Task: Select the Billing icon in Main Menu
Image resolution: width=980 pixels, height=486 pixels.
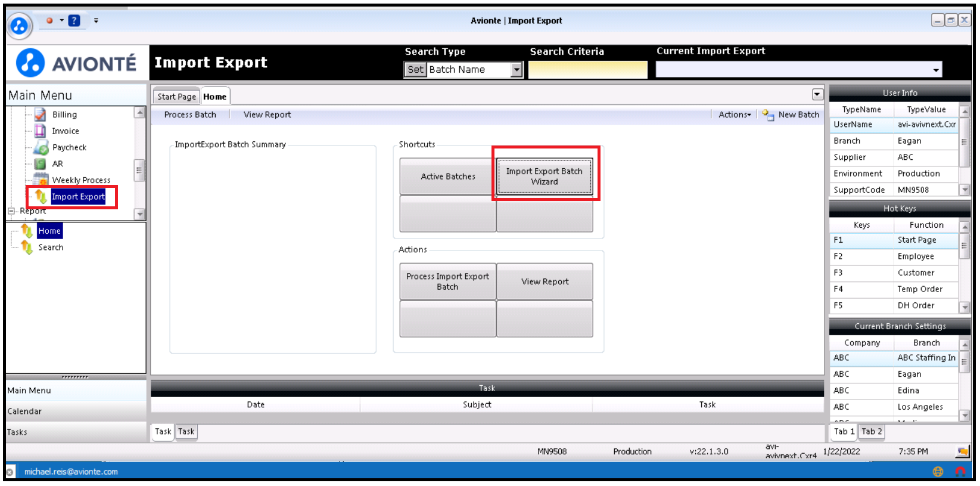Action: (x=40, y=114)
